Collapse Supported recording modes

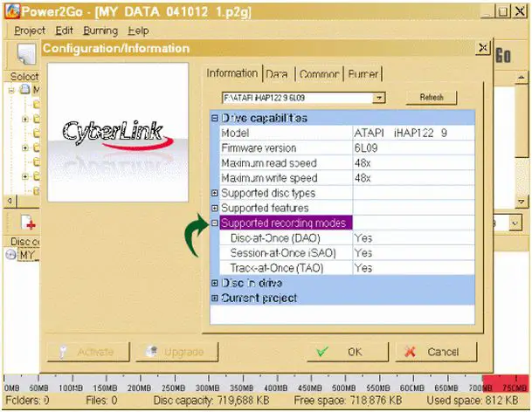point(214,223)
